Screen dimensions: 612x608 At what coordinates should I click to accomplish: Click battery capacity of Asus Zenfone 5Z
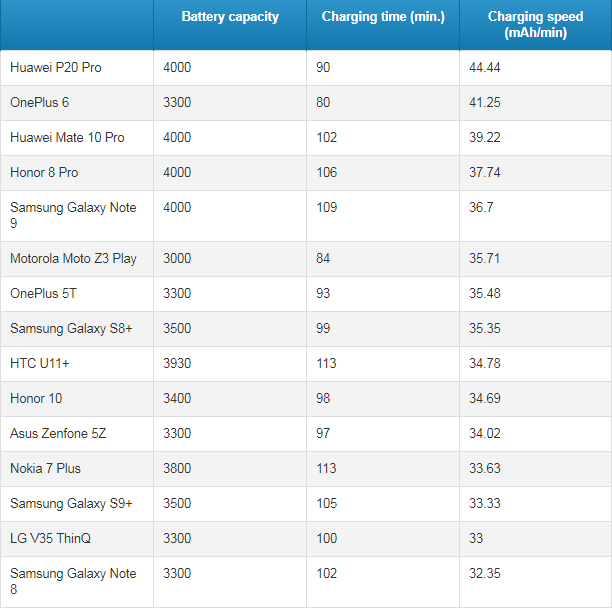[177, 434]
